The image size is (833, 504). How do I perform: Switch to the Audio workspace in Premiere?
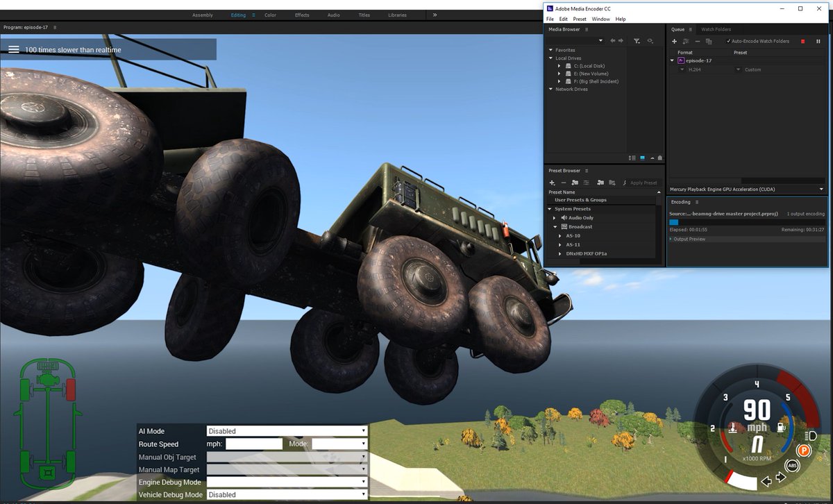(334, 15)
